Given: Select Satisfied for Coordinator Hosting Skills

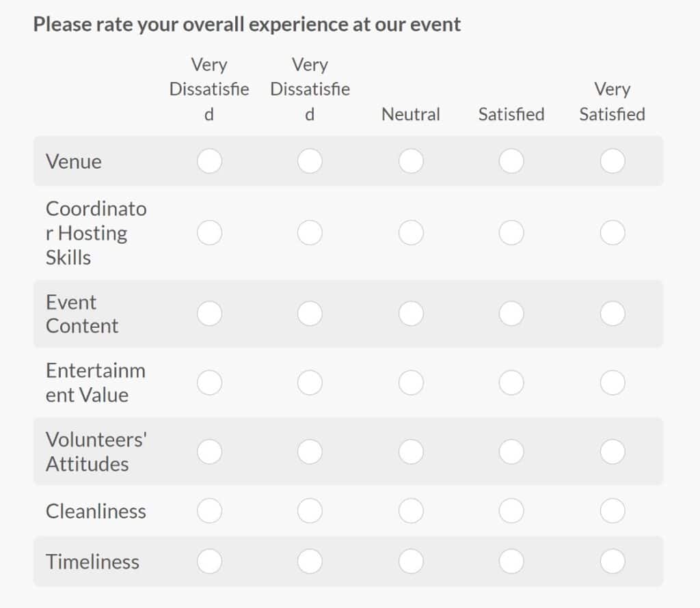Looking at the screenshot, I should tap(511, 232).
